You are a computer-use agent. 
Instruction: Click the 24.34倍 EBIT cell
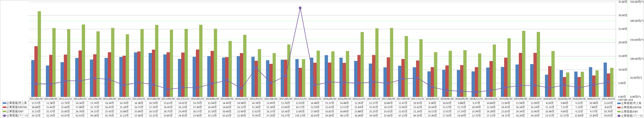(520, 112)
